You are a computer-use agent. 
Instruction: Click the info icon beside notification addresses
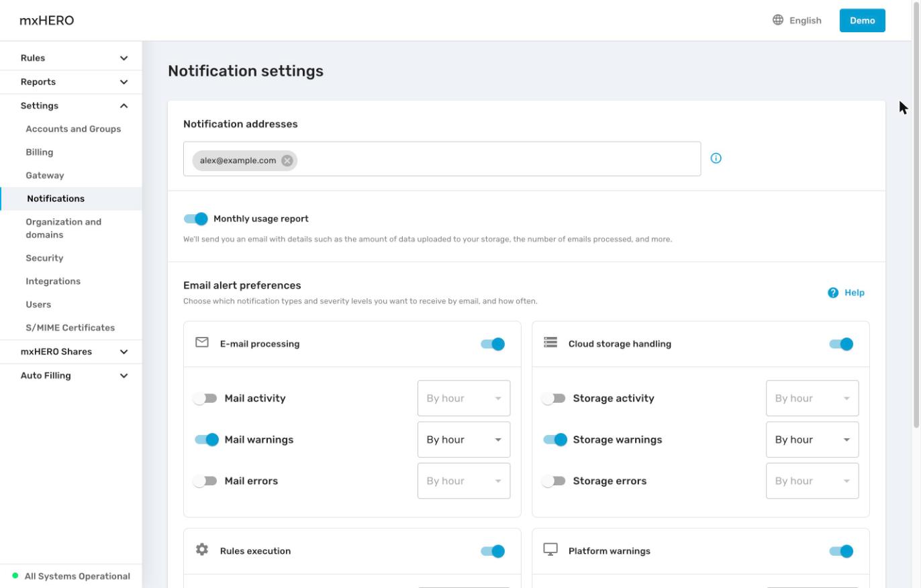point(716,158)
